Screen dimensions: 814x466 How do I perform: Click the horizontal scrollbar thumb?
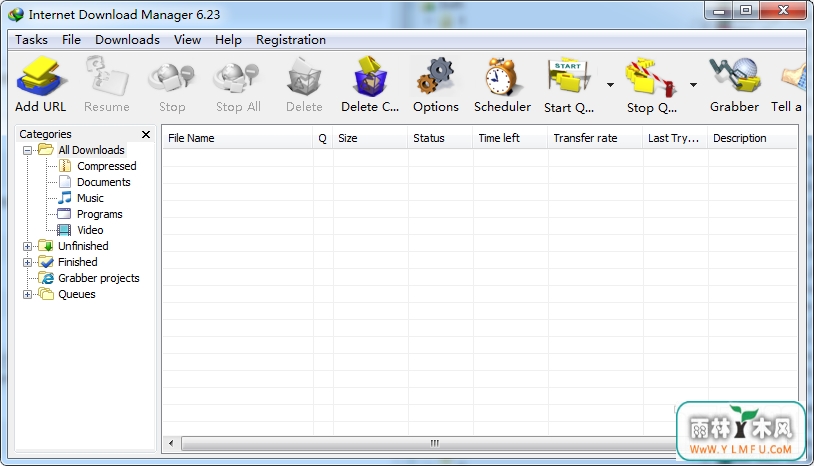[434, 444]
